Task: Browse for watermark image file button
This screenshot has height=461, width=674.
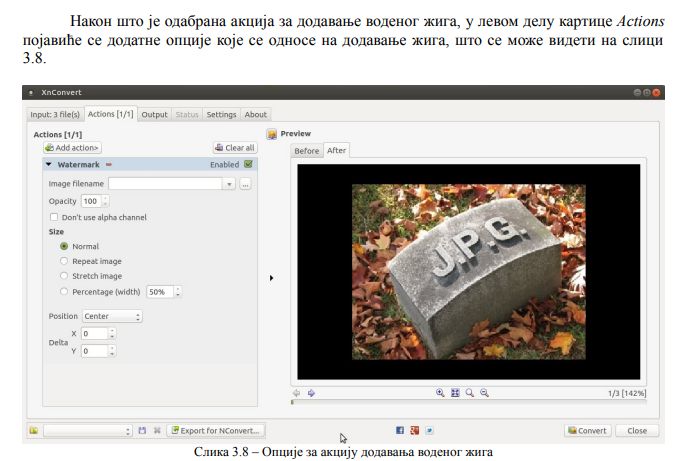Action: 245,184
